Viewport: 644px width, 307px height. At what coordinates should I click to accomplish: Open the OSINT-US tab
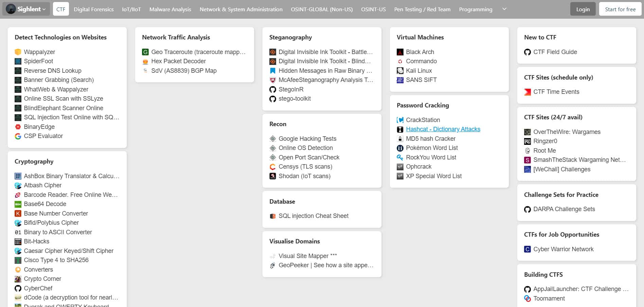pos(373,9)
